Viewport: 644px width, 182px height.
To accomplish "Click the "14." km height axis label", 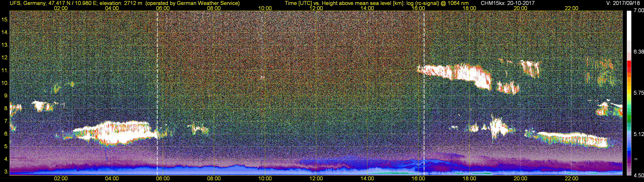I will (5, 32).
